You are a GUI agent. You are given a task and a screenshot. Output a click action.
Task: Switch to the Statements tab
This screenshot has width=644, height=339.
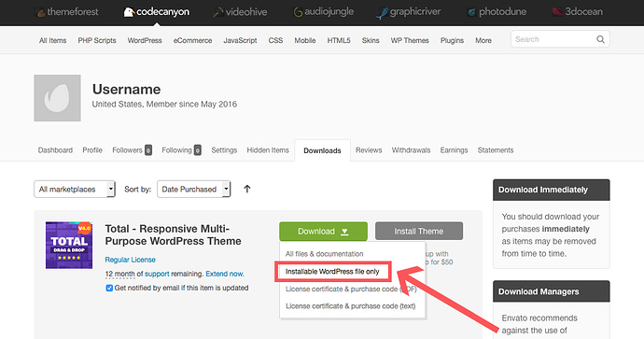point(496,150)
